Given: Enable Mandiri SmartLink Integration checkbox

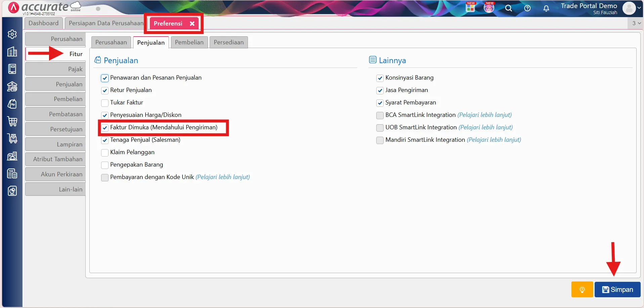Looking at the screenshot, I should 380,140.
